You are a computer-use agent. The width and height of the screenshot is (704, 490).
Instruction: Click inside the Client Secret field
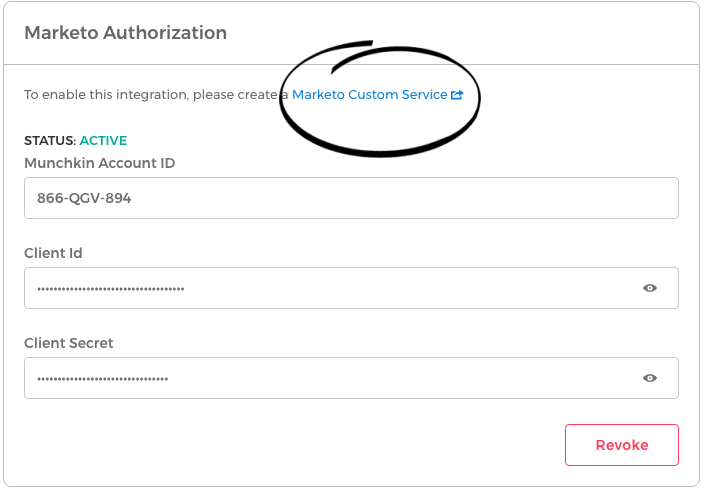pyautogui.click(x=400, y=378)
